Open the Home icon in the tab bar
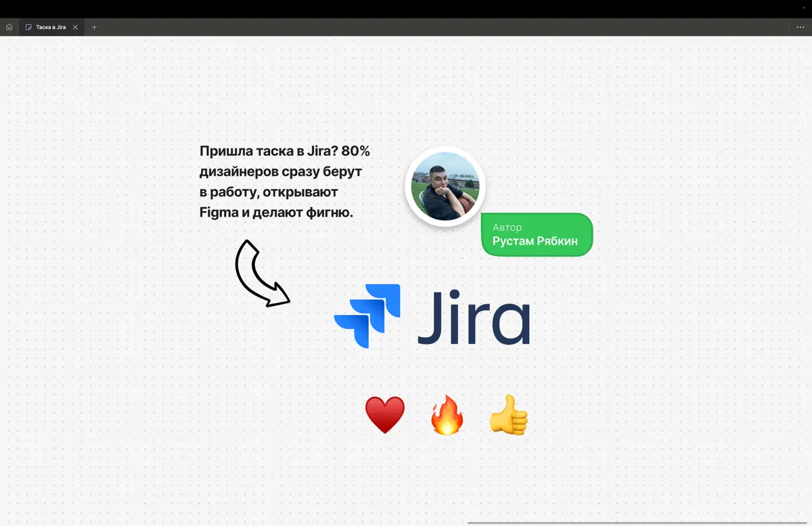 [9, 27]
